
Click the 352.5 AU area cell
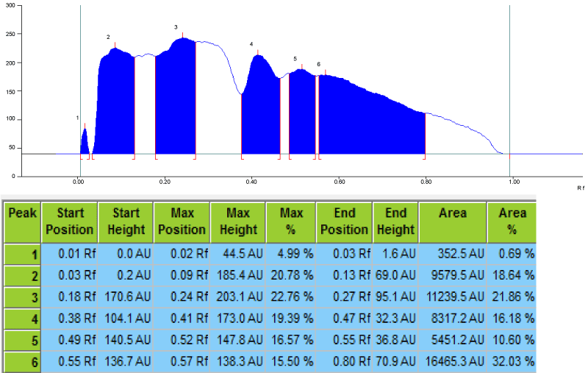[453, 254]
